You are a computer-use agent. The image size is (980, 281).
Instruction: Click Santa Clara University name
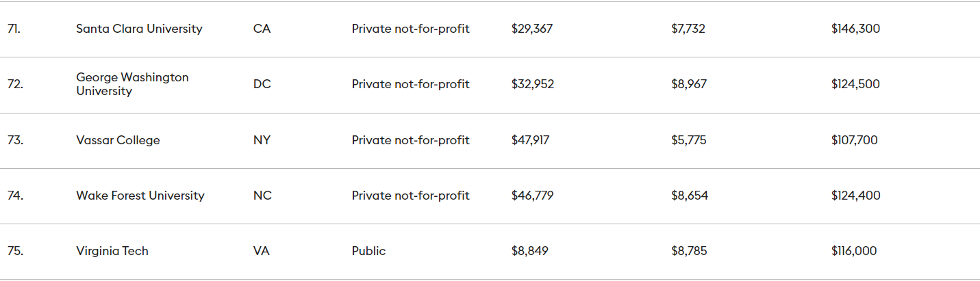tap(139, 29)
